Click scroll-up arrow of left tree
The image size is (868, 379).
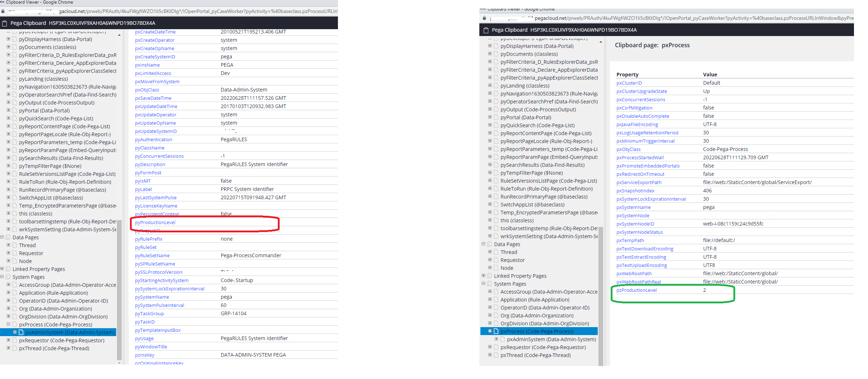click(119, 35)
